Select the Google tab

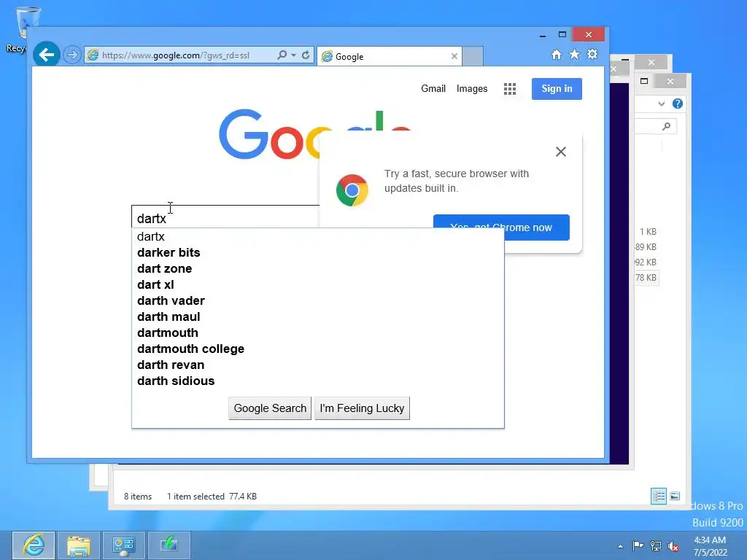click(389, 56)
